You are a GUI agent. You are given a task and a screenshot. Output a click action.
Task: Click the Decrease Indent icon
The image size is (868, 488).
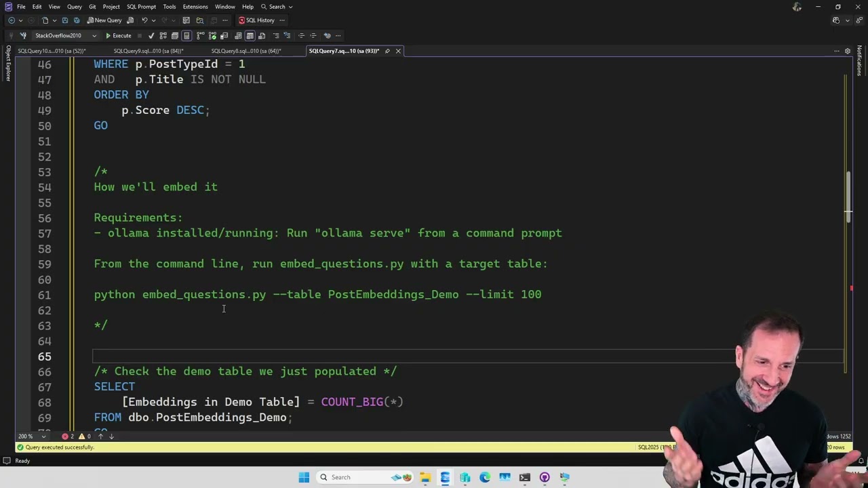302,35
